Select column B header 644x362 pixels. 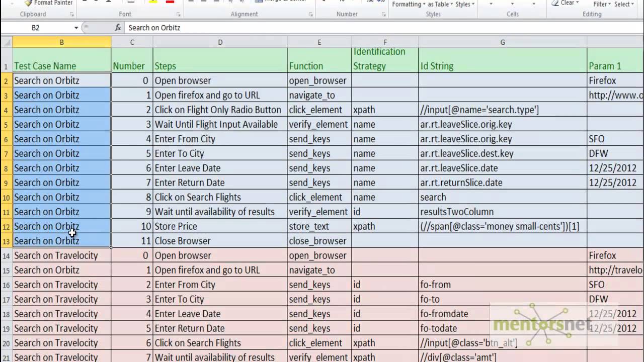pos(62,42)
